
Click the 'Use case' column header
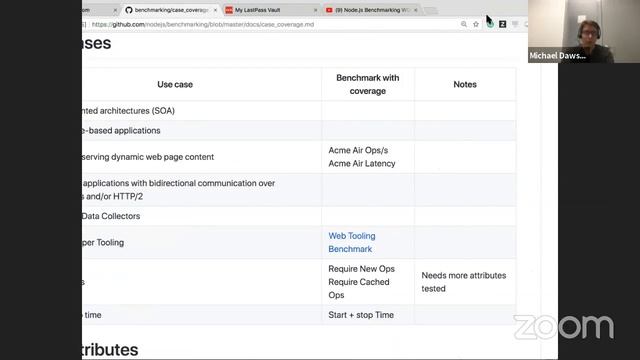pyautogui.click(x=175, y=84)
